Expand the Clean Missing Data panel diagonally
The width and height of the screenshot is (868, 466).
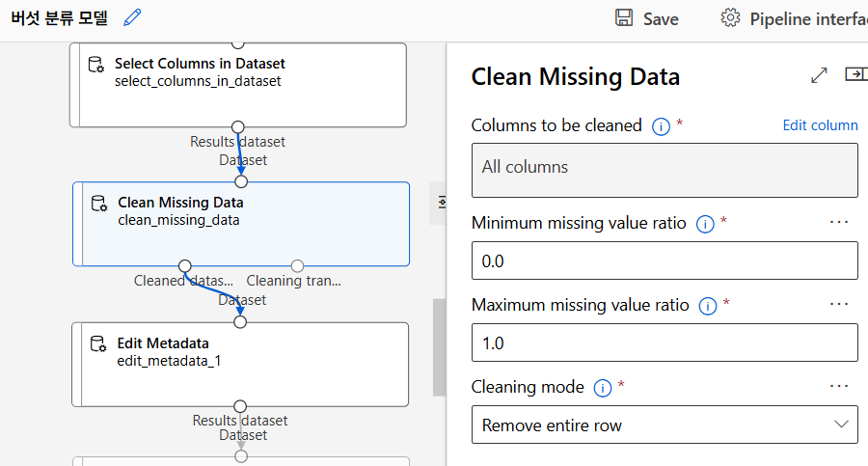tap(820, 75)
